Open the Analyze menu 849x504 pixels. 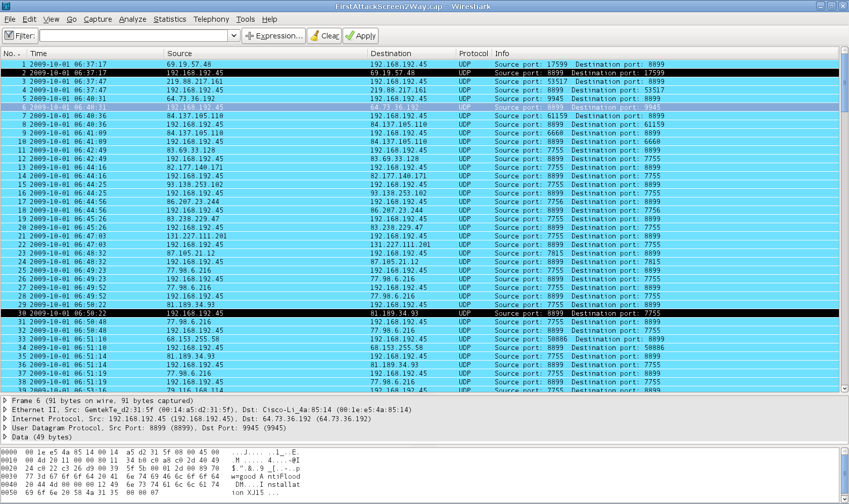point(132,19)
